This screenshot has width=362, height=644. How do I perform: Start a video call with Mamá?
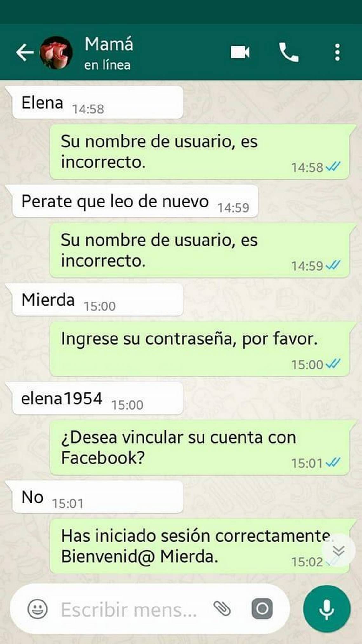pyautogui.click(x=240, y=52)
